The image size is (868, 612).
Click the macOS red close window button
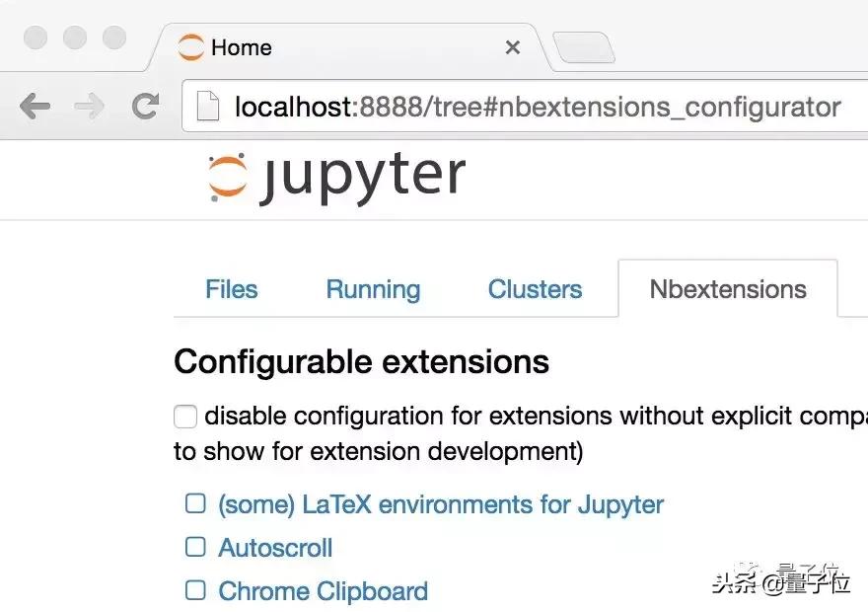tap(36, 38)
